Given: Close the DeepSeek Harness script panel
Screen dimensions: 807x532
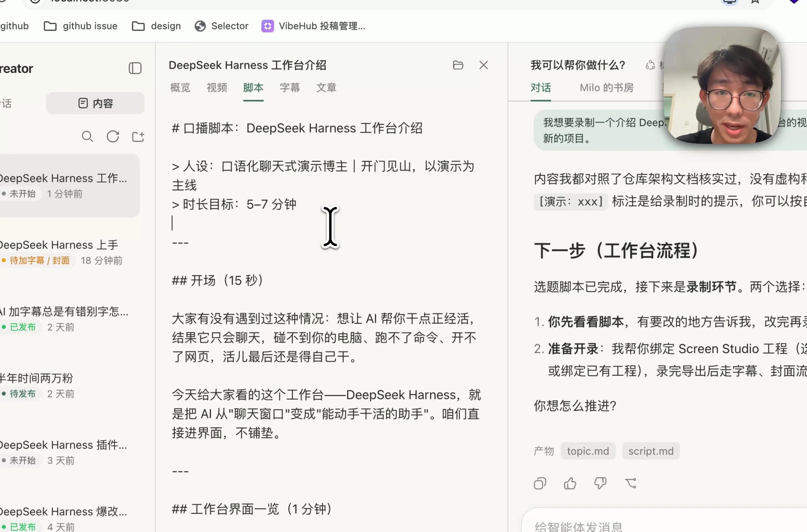Looking at the screenshot, I should coord(484,65).
